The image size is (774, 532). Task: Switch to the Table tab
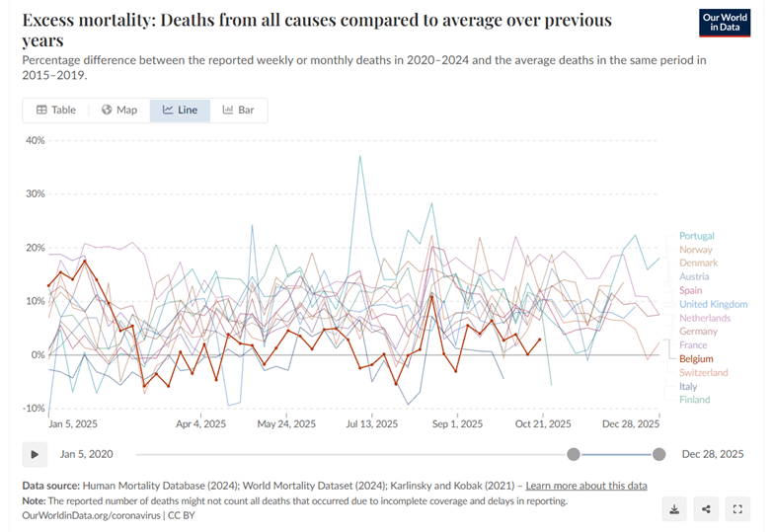tap(56, 110)
